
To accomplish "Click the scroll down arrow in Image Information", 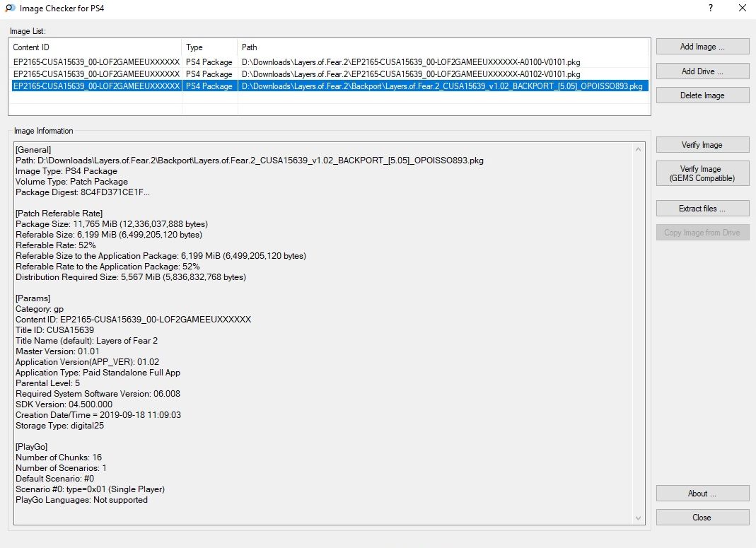I will click(639, 518).
